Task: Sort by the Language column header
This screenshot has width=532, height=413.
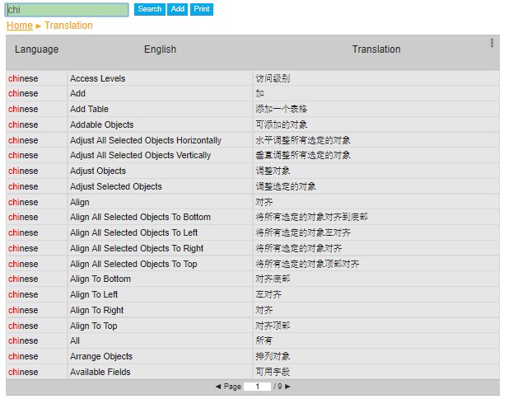Action: click(x=36, y=49)
